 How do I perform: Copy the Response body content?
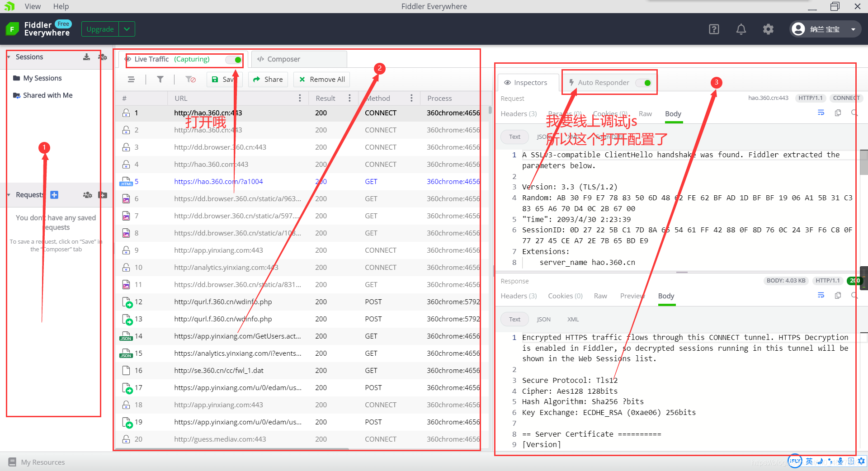point(838,295)
